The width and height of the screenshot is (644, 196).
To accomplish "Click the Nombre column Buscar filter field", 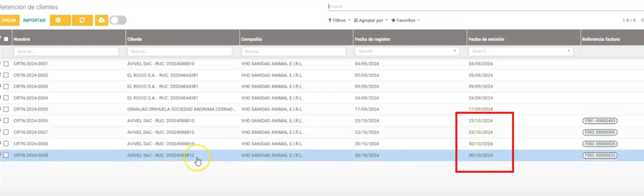I will tap(66, 51).
